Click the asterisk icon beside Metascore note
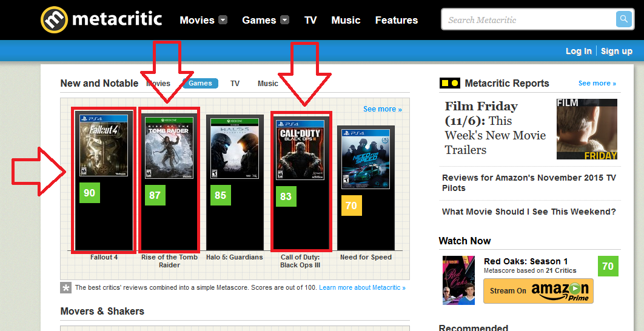The height and width of the screenshot is (331, 644). [x=65, y=287]
